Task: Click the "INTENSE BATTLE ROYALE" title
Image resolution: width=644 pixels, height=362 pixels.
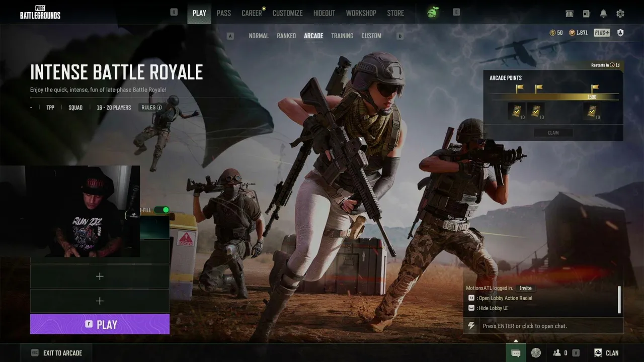Action: coord(116,72)
